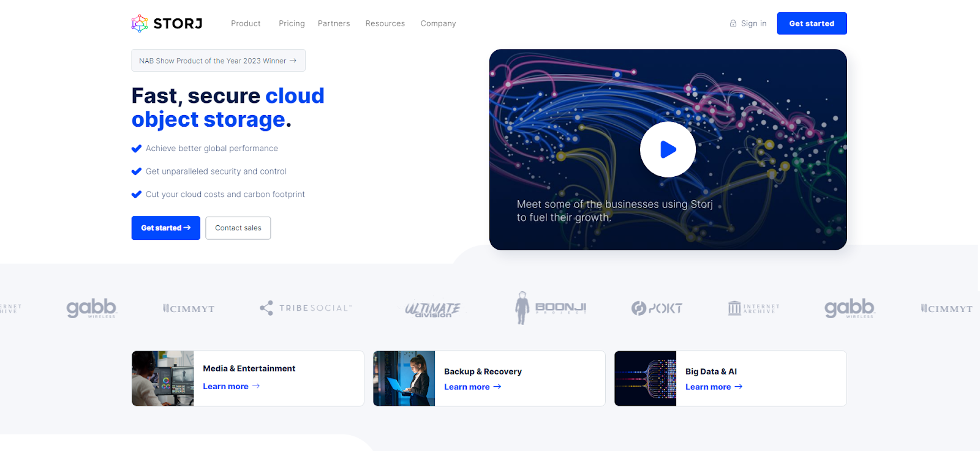The image size is (980, 451).
Task: Play the Storj businesses video
Action: [668, 149]
